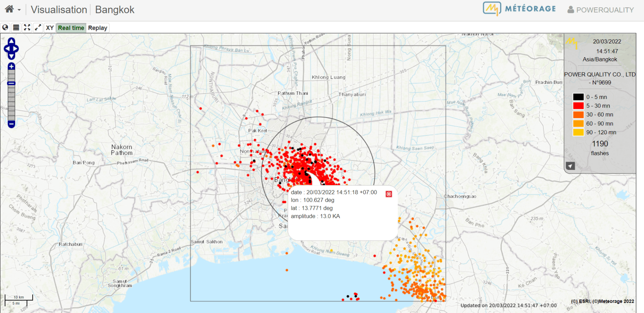Screen dimensions: 644x313
Task: Click the globe base map icon
Action: [5, 28]
